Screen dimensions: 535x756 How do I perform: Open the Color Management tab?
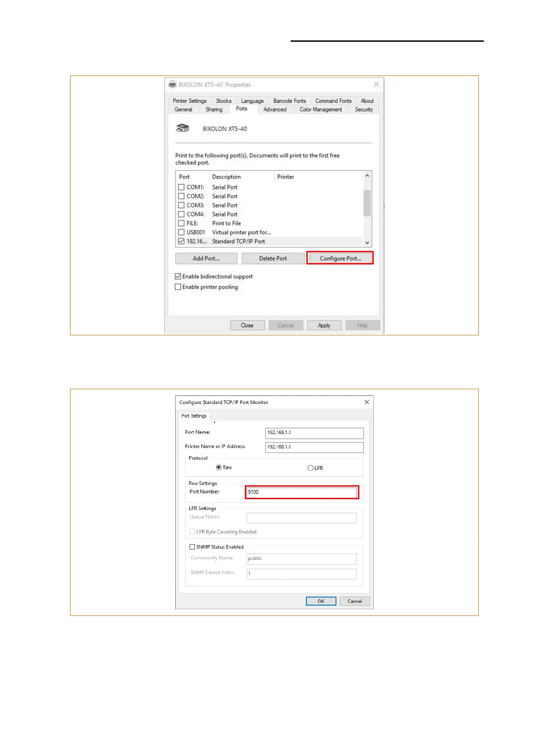(321, 110)
